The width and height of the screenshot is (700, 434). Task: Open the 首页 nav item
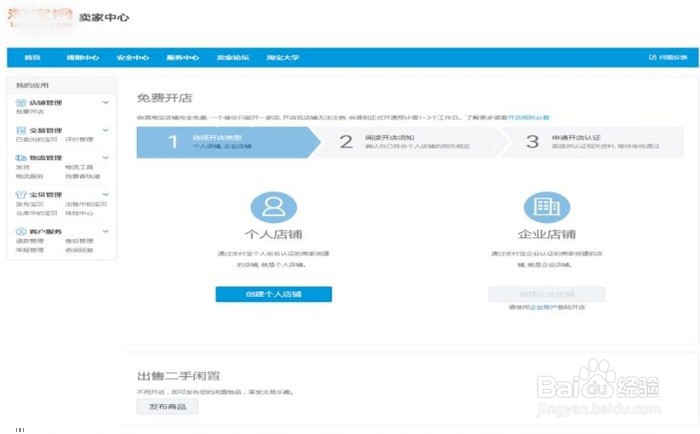click(32, 58)
